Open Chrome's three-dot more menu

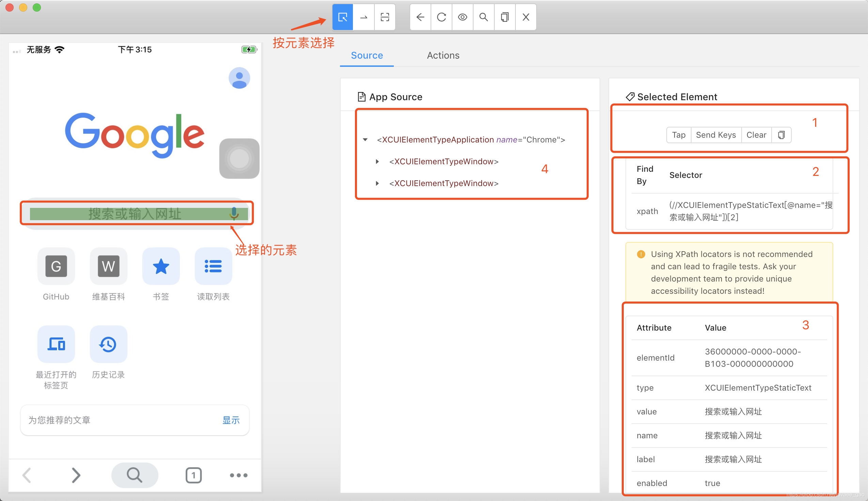click(x=239, y=475)
